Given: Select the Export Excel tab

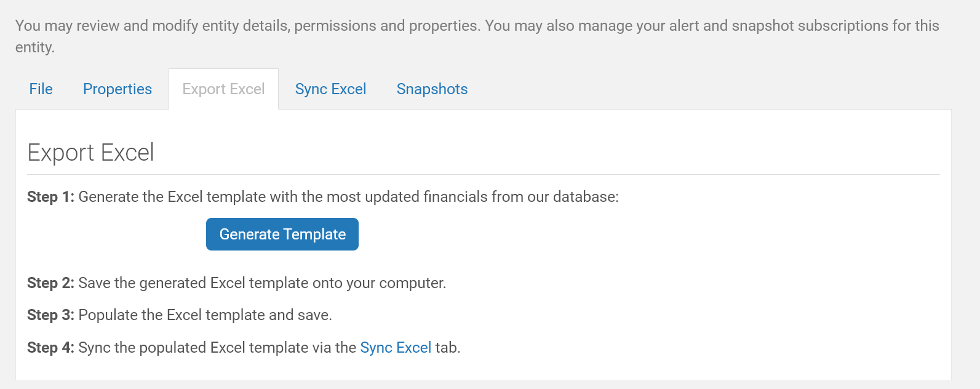Looking at the screenshot, I should pos(223,89).
